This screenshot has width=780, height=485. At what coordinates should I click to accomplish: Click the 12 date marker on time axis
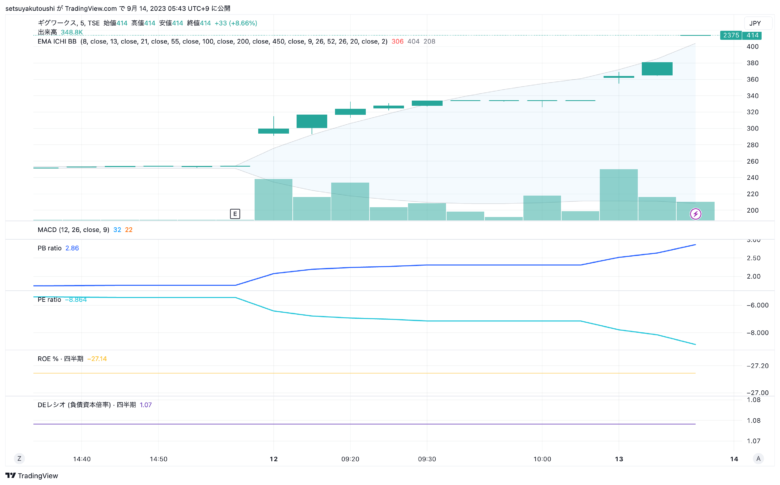pyautogui.click(x=273, y=459)
